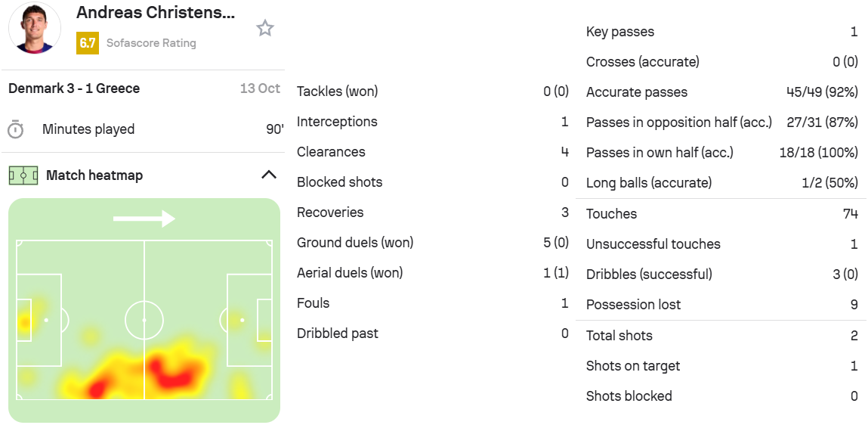Click Andreas Christensen's player photo

(34, 27)
